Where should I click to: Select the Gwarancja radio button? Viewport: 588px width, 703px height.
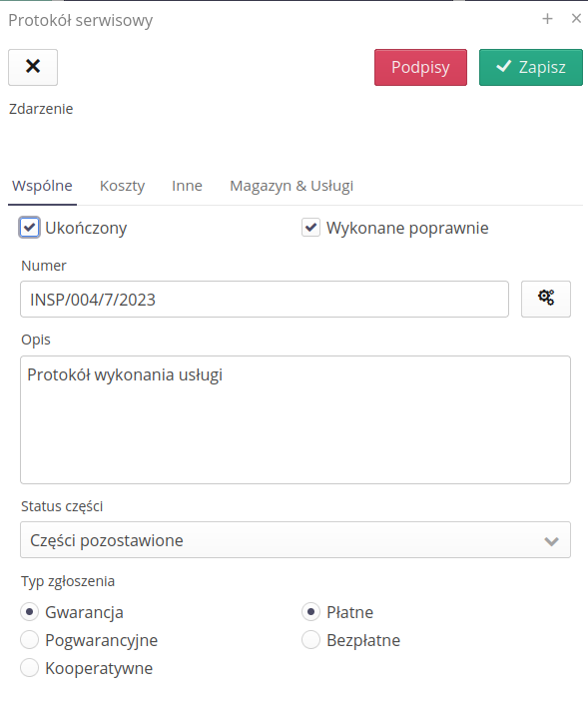coord(30,612)
